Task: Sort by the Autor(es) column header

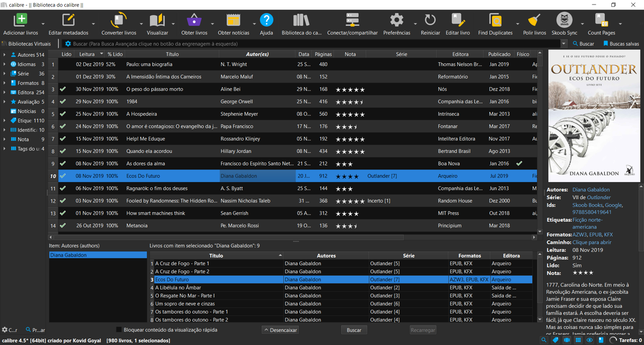Action: click(257, 54)
